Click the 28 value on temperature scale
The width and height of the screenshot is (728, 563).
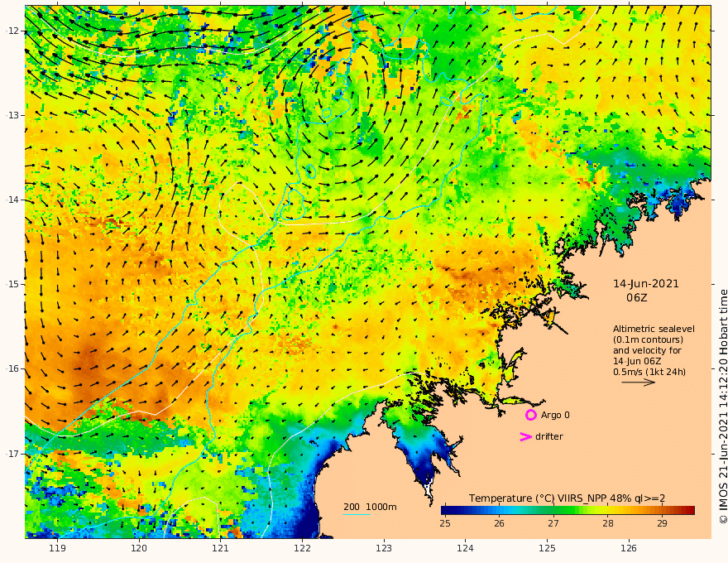[608, 523]
